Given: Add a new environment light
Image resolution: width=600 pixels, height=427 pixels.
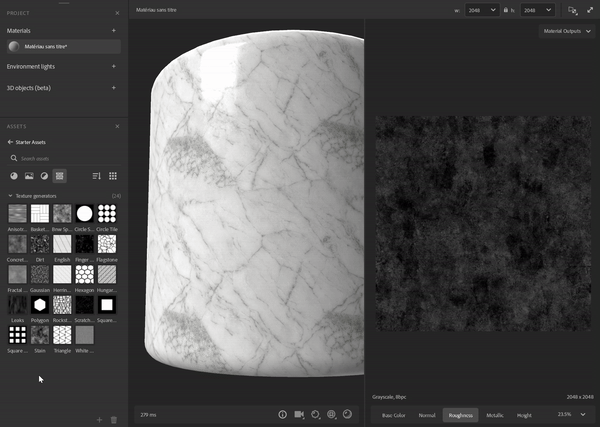Looking at the screenshot, I should [114, 67].
